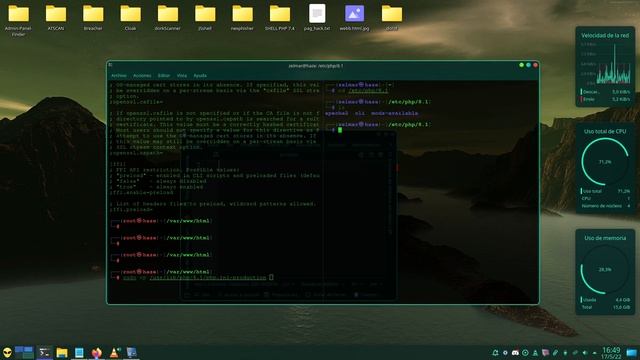This screenshot has width=640, height=360.
Task: Launch Firefox from the taskbar
Action: 96,353
